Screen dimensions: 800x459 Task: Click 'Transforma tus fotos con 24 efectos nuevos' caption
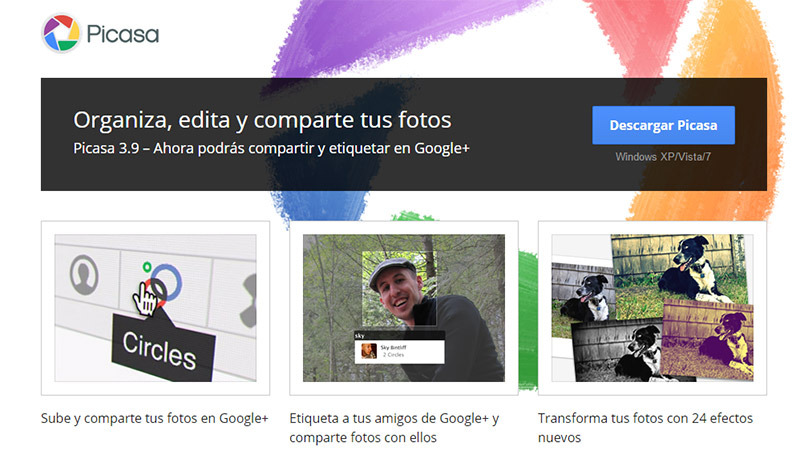(x=645, y=428)
